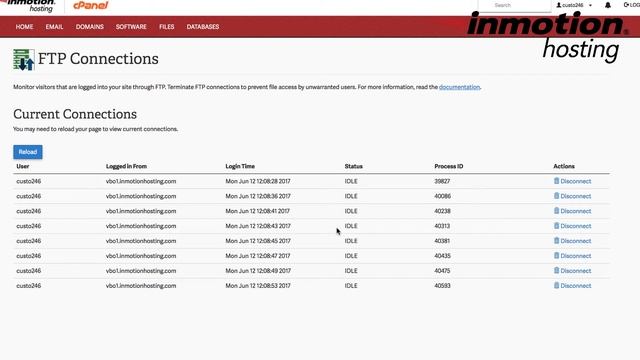Screen dimensions: 640x360
Task: Open the HOME menu item
Action: 24,27
